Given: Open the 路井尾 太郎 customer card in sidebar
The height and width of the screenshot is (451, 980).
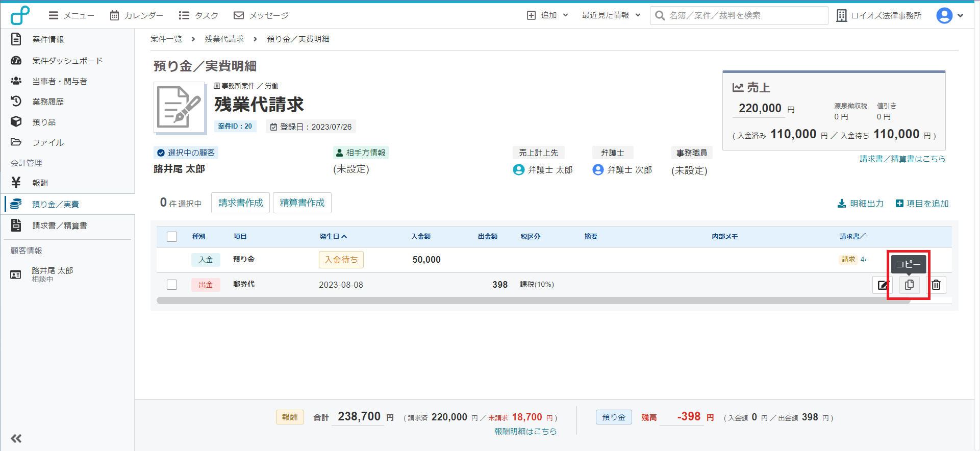Looking at the screenshot, I should pyautogui.click(x=53, y=274).
